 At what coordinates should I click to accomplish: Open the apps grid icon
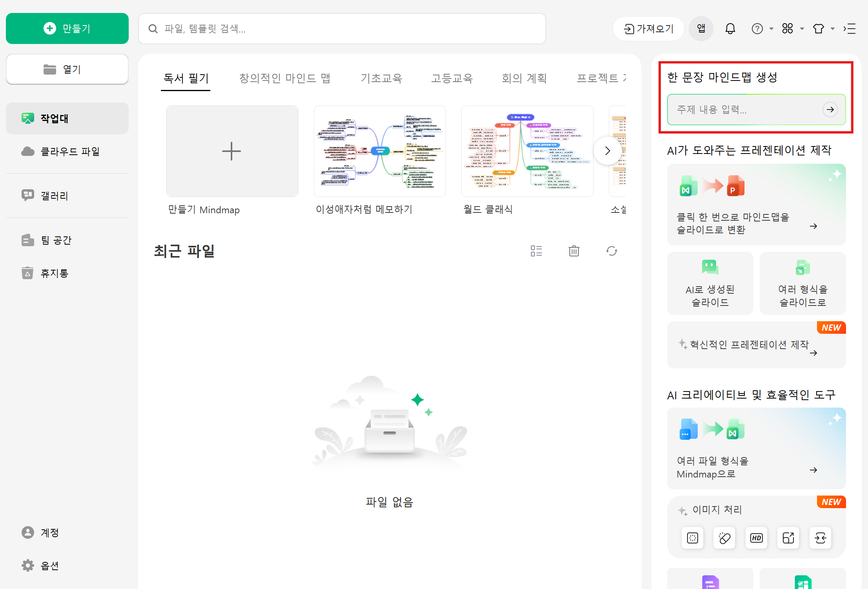pos(788,29)
